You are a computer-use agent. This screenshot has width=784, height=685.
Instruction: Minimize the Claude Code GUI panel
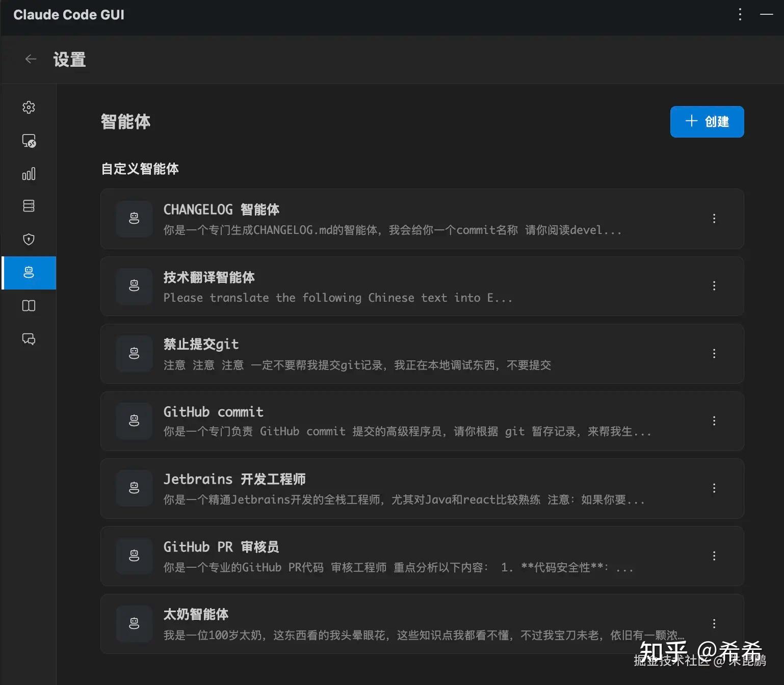pyautogui.click(x=767, y=14)
